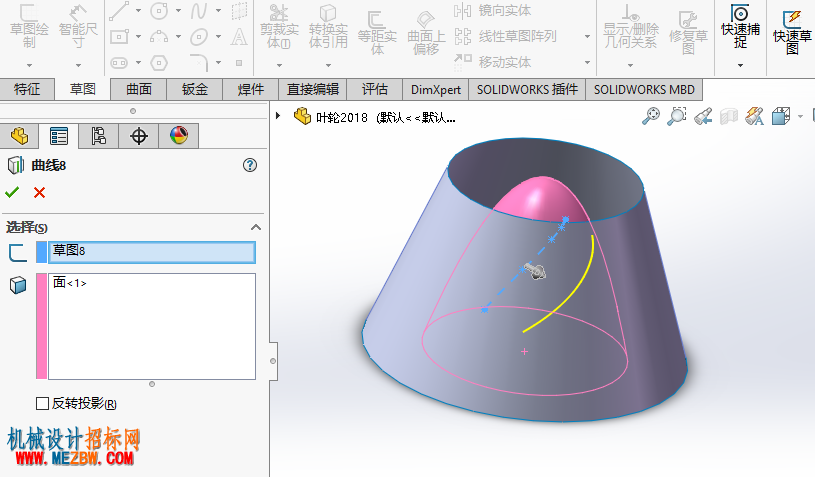Open the DimXpertManager crosshair tab
Image resolution: width=815 pixels, height=477 pixels.
click(138, 136)
